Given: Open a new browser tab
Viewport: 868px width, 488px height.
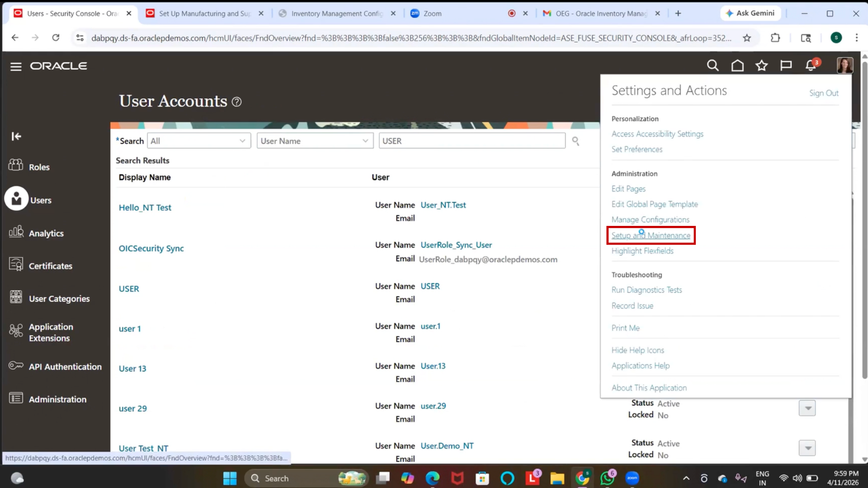Looking at the screenshot, I should pos(678,14).
